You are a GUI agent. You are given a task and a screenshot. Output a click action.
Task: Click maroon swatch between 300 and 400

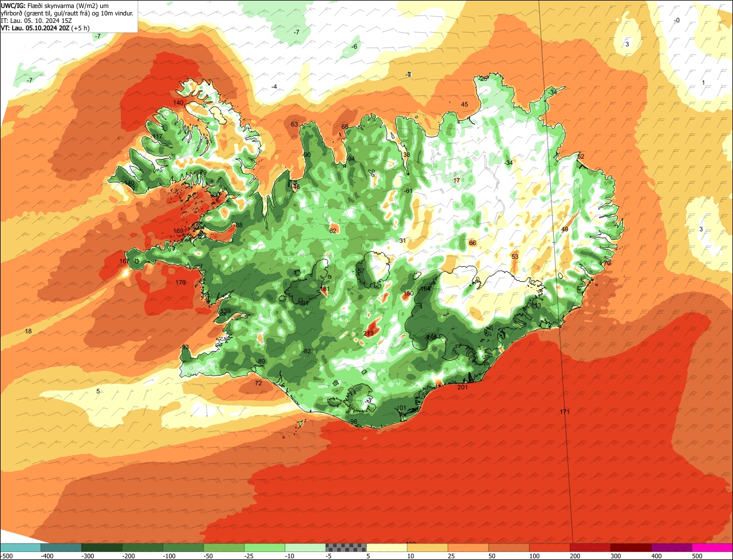tap(630, 547)
